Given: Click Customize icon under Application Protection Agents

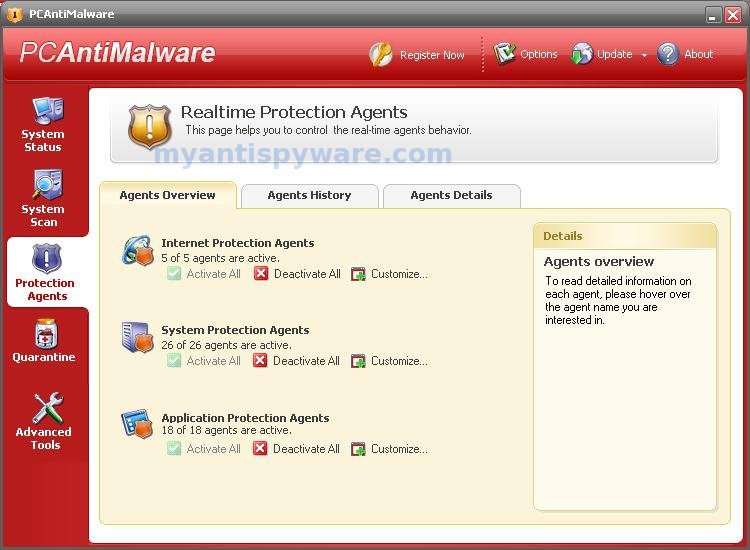Looking at the screenshot, I should [x=358, y=449].
